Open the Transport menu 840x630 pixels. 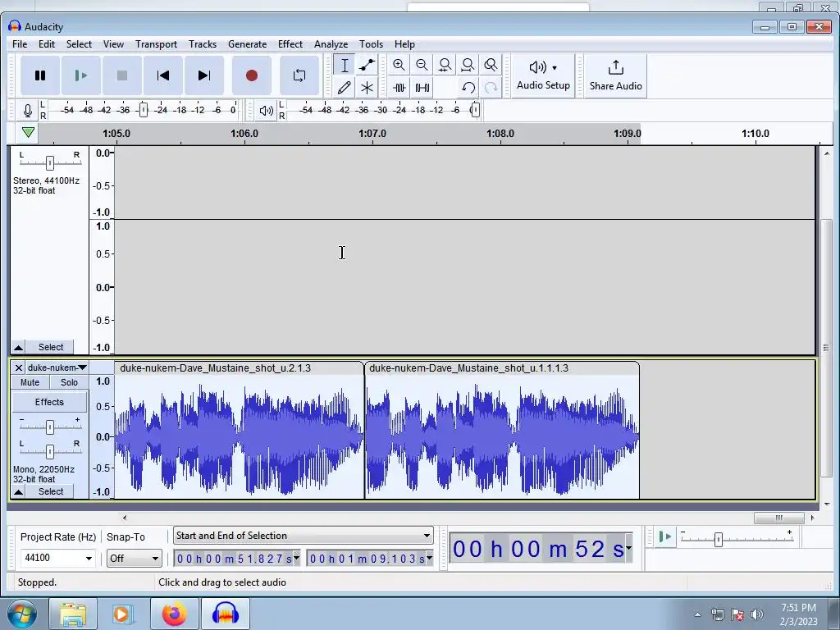tap(156, 44)
